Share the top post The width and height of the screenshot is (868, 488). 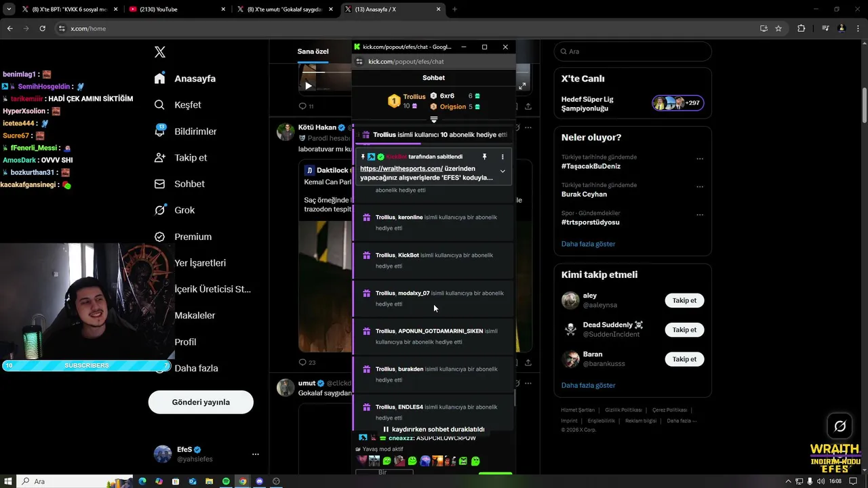(528, 106)
